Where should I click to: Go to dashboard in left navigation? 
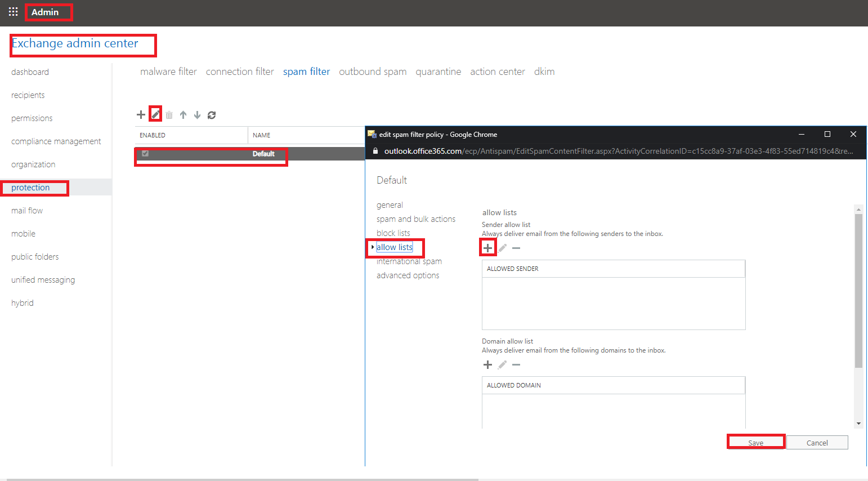30,72
